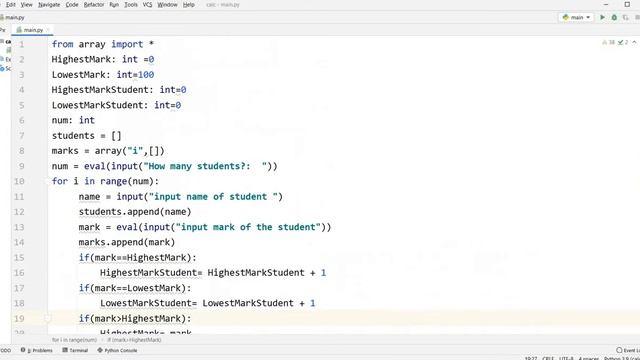Screen dimensions: 640x360
Task: Click the cursor position indicator in status bar
Action: 531,358
